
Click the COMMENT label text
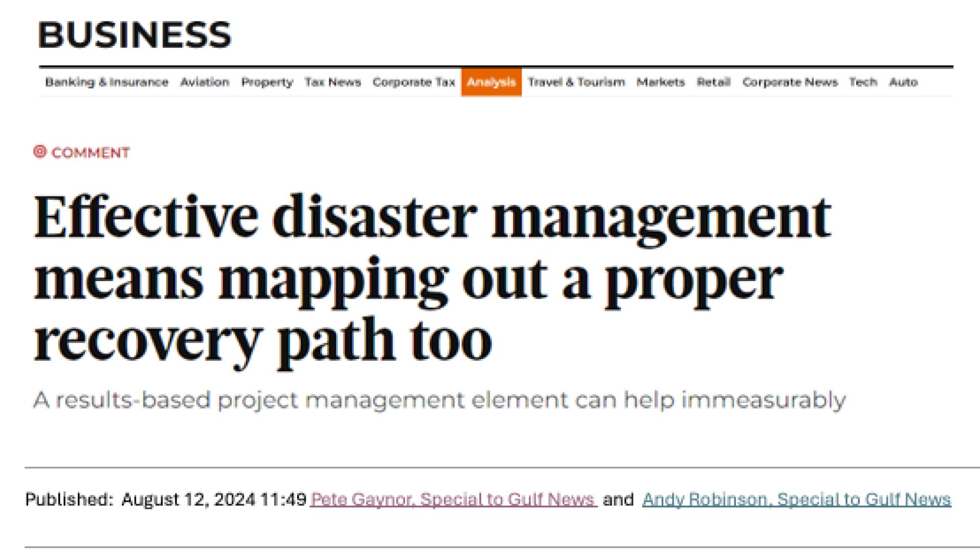91,152
